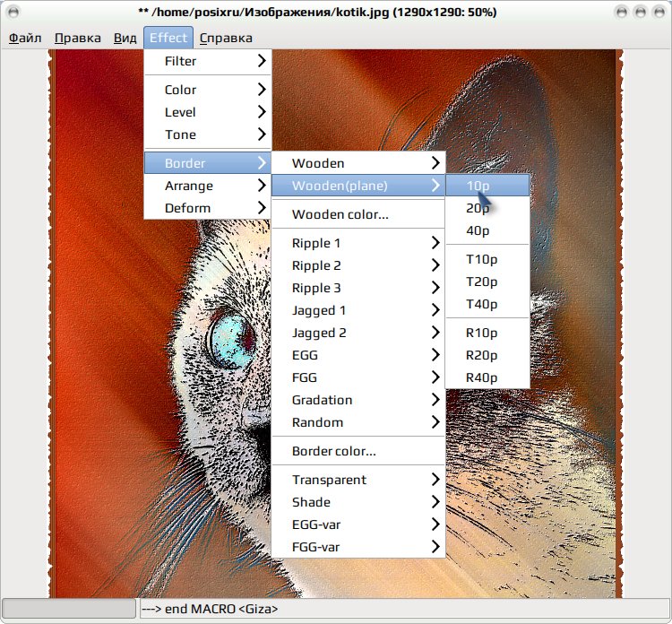
Task: Open the Правка menu
Action: tap(78, 38)
